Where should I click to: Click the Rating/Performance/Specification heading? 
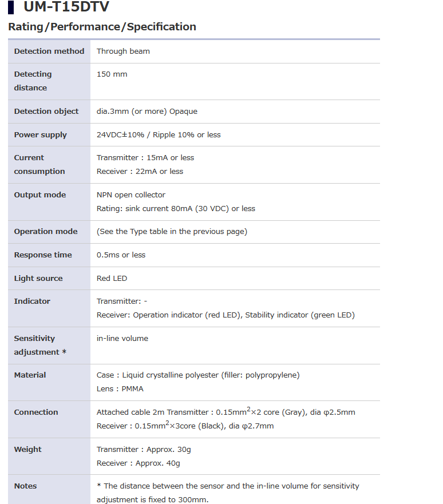click(x=102, y=27)
